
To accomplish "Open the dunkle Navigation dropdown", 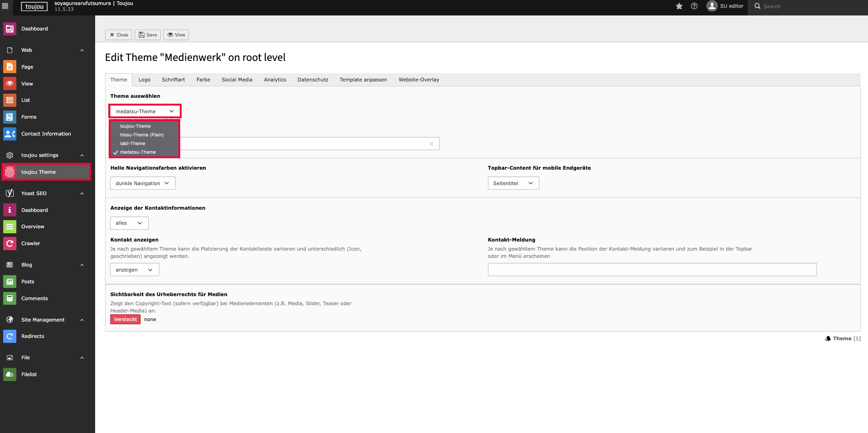I will [142, 183].
